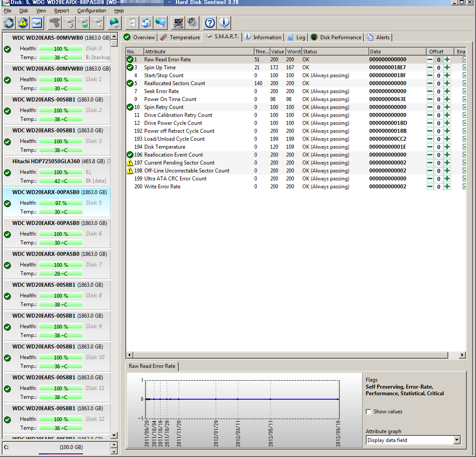
Task: Switch to the Overview tab
Action: 139,37
